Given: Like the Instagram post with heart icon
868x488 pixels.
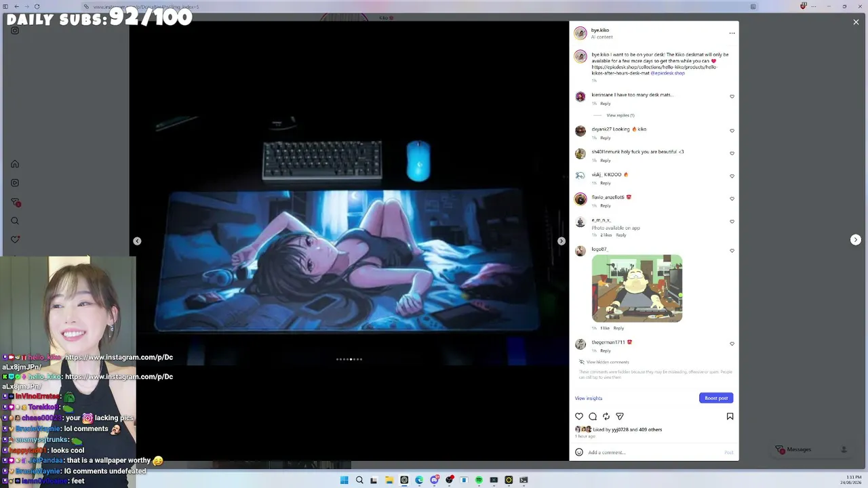Looking at the screenshot, I should click(579, 416).
